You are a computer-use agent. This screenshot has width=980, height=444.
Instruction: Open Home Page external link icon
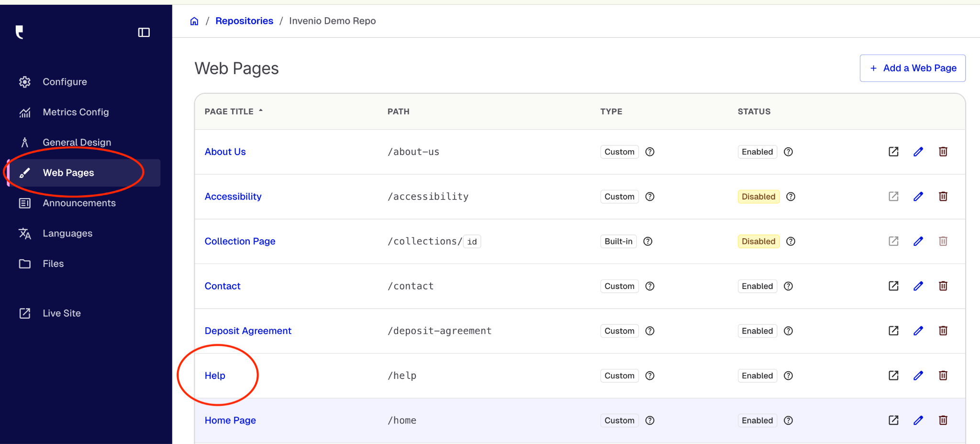coord(893,421)
